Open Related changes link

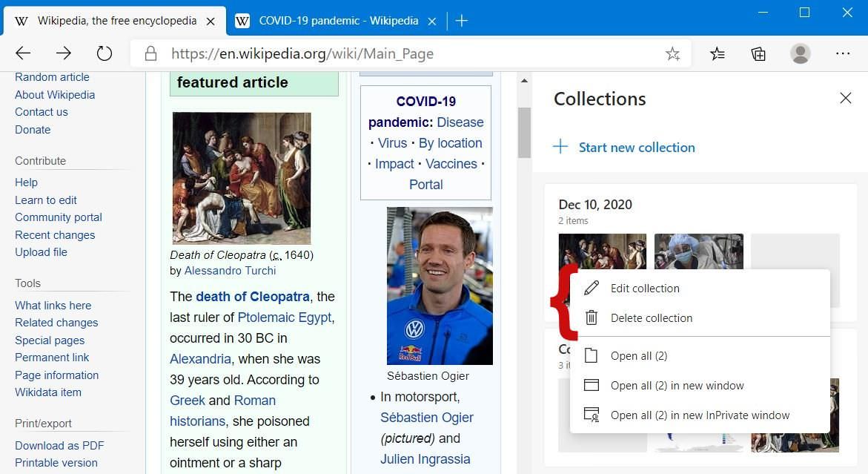point(56,322)
